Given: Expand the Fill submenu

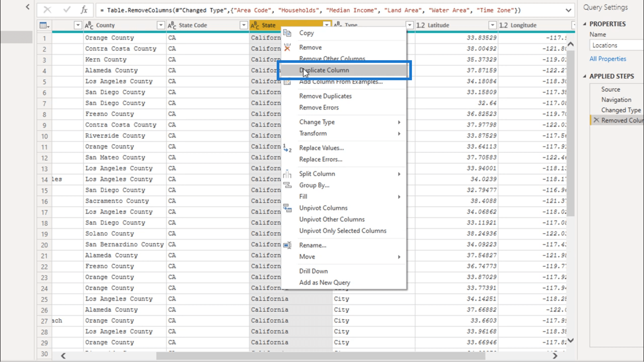Looking at the screenshot, I should point(399,197).
